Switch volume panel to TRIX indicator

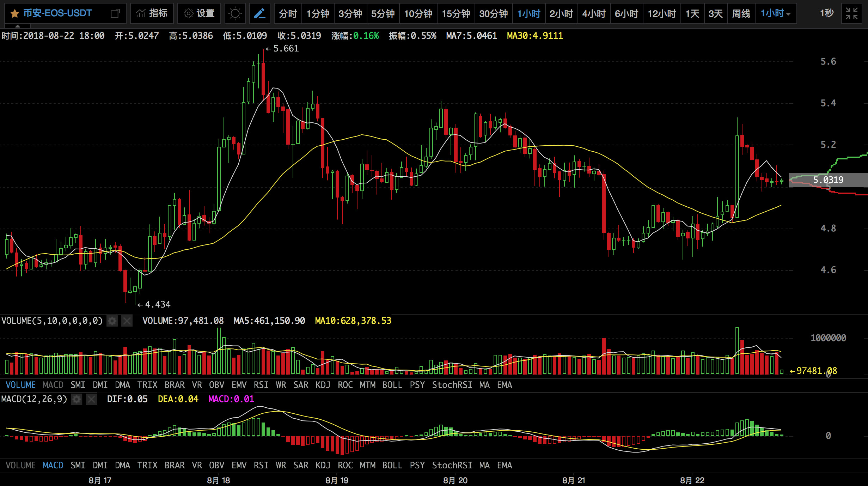(147, 385)
